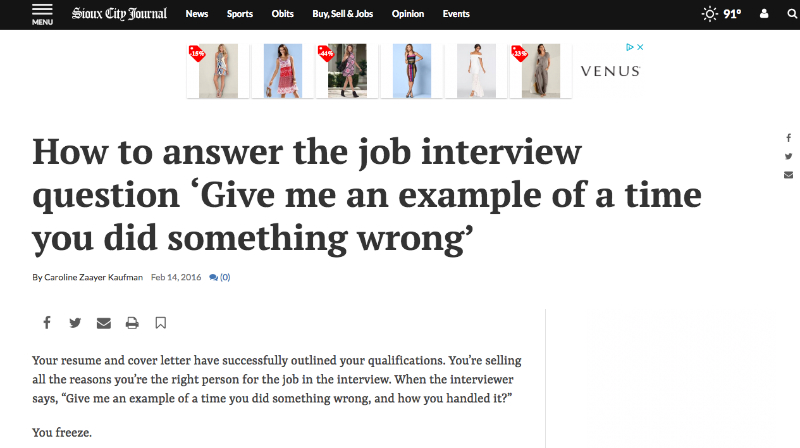This screenshot has width=800, height=448.
Task: Click the right sidebar Twitter icon
Action: click(789, 156)
